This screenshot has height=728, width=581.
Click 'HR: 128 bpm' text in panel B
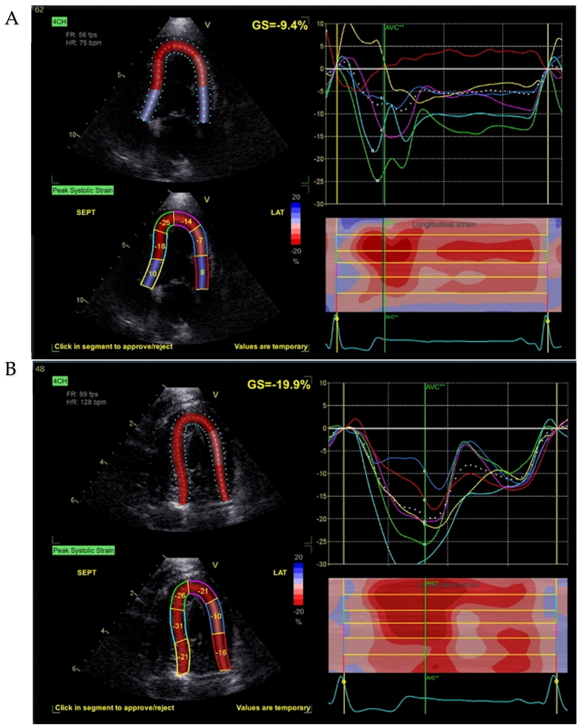tap(86, 402)
